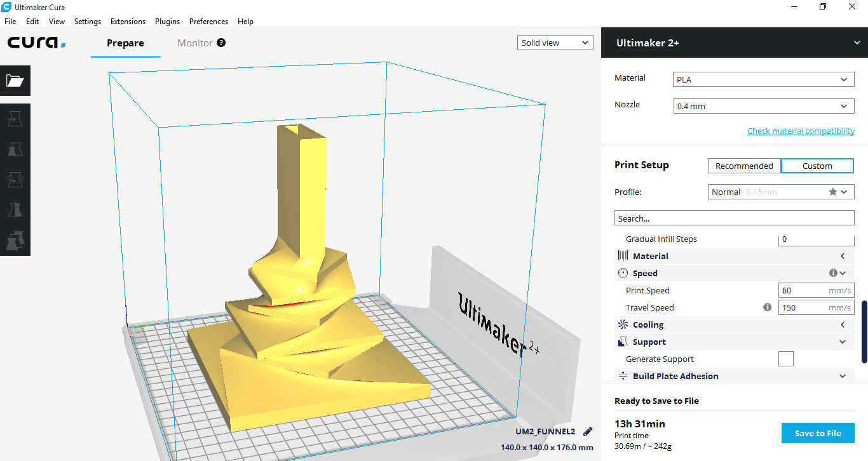
Task: Switch to Custom print setup
Action: (817, 166)
